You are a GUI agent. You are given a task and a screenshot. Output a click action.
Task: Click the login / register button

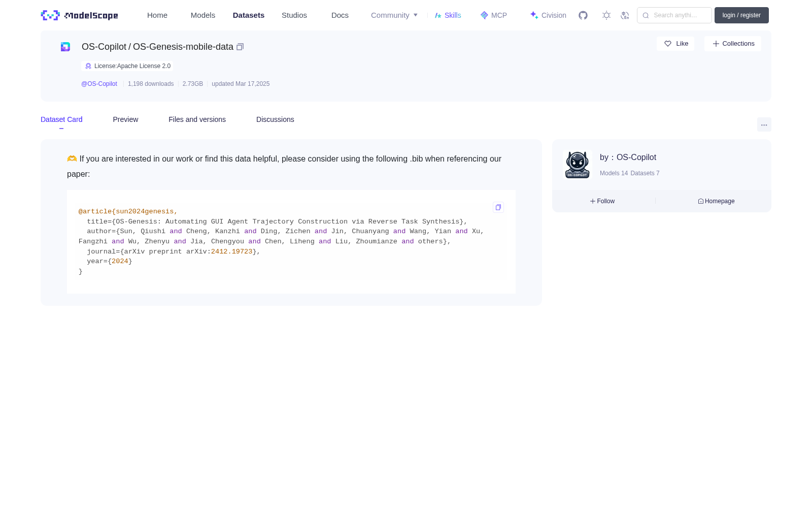click(x=741, y=15)
